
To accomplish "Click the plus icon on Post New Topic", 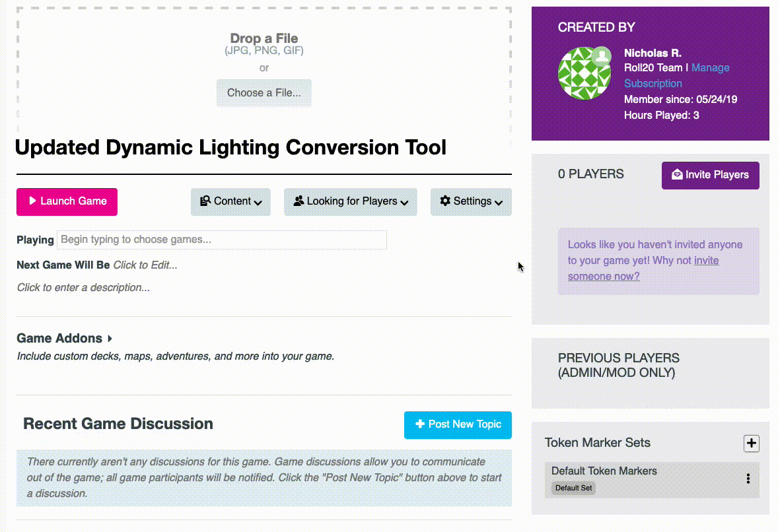I will [x=420, y=424].
